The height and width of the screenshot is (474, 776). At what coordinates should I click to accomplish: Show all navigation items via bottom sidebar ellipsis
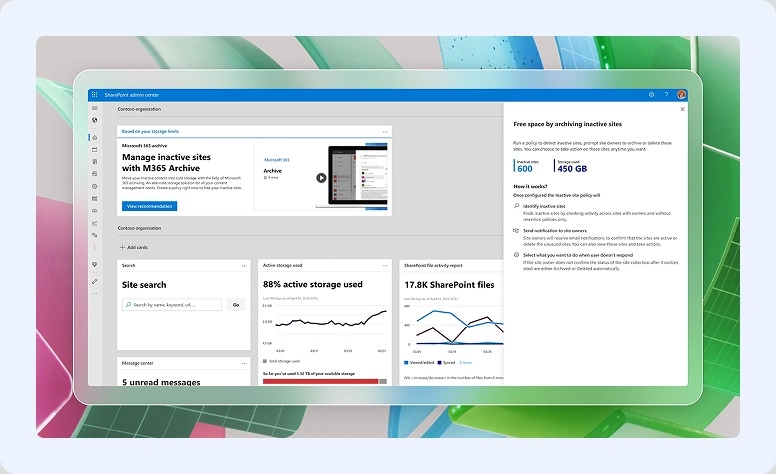[95, 294]
